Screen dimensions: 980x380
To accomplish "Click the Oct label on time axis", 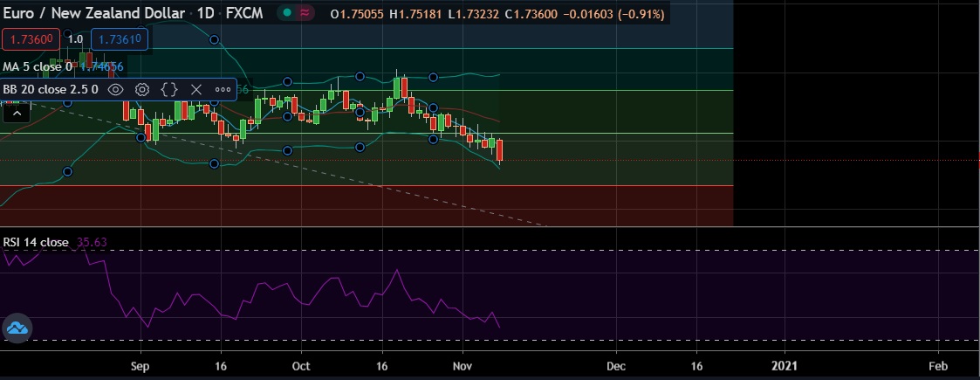I will coord(301,366).
